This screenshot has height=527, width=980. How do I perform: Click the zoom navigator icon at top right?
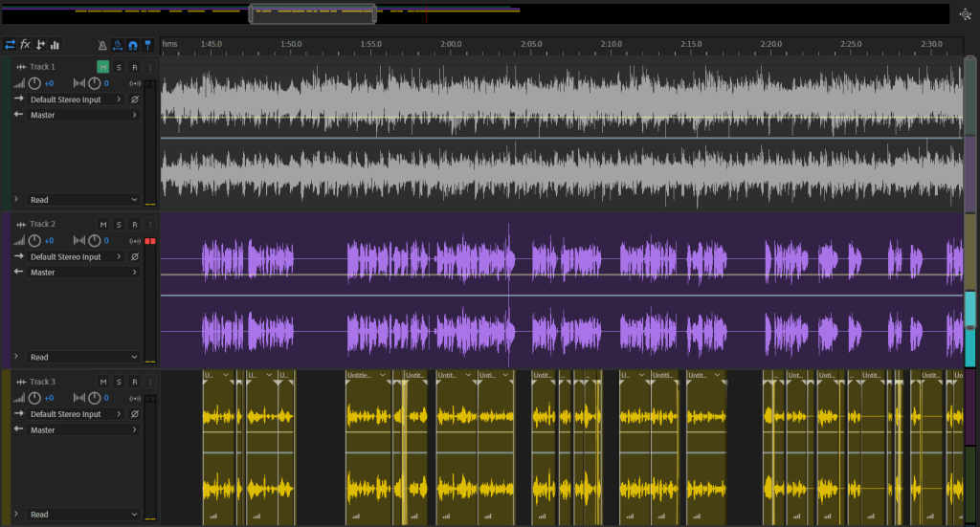click(965, 14)
